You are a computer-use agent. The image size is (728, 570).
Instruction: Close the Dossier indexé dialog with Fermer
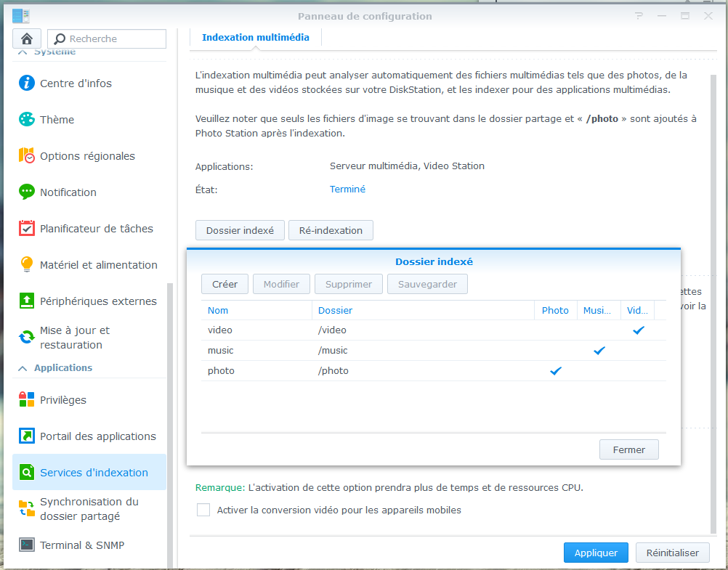coord(628,449)
